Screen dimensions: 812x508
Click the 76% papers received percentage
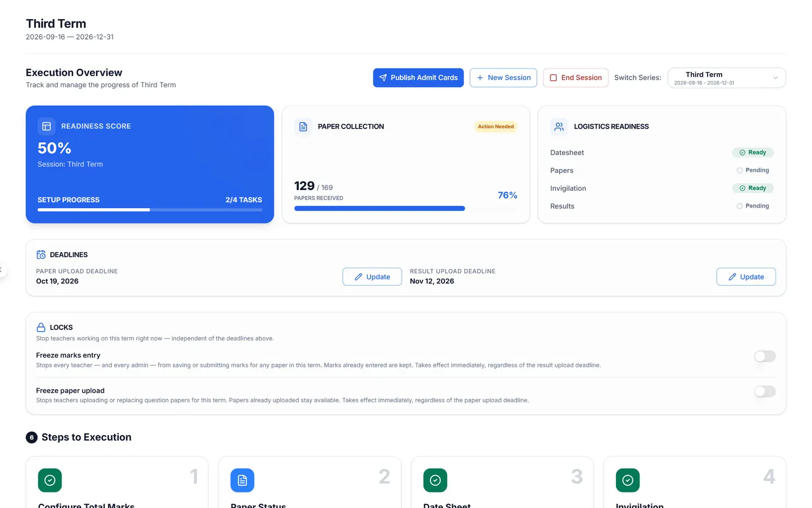pos(507,195)
